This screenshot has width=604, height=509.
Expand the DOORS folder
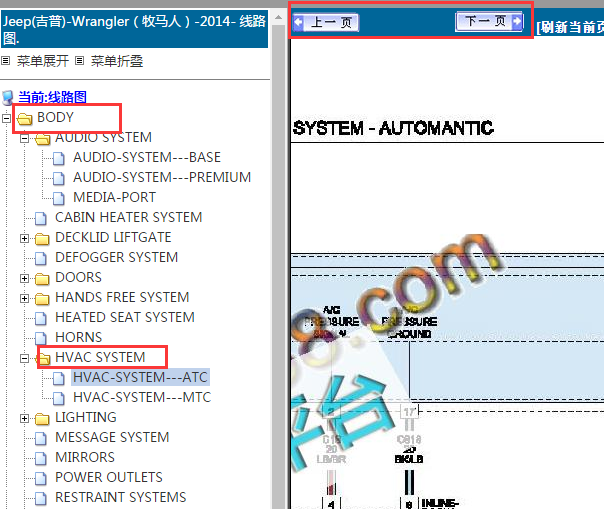(x=24, y=278)
